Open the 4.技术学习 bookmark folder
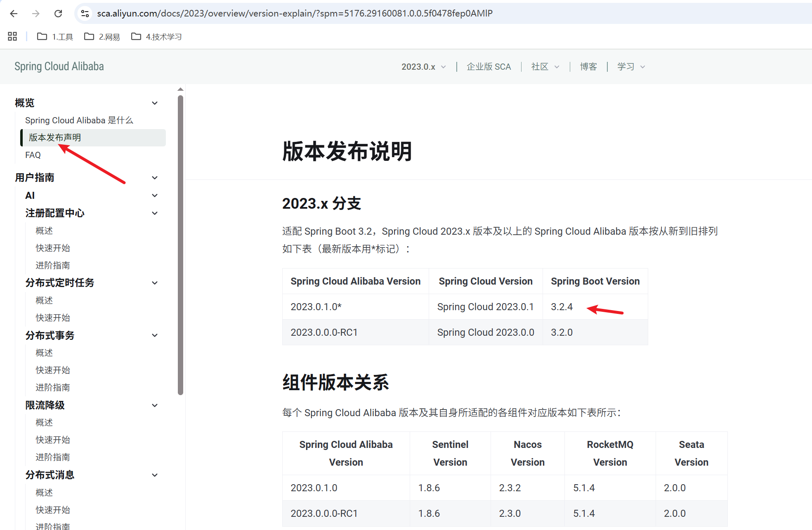The width and height of the screenshot is (812, 530). pos(156,37)
